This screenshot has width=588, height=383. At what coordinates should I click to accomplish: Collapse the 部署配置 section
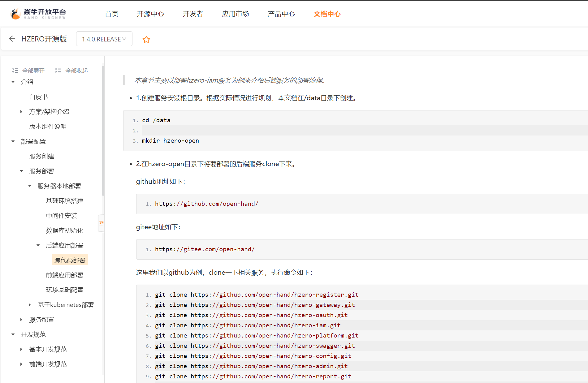click(13, 141)
